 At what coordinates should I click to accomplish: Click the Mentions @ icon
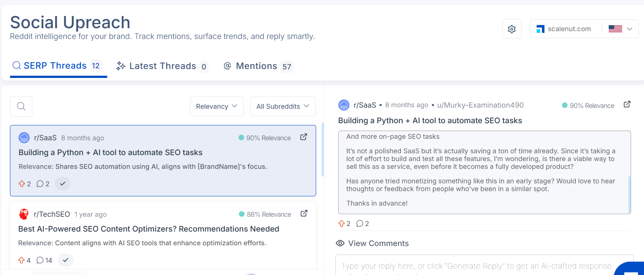[227, 66]
